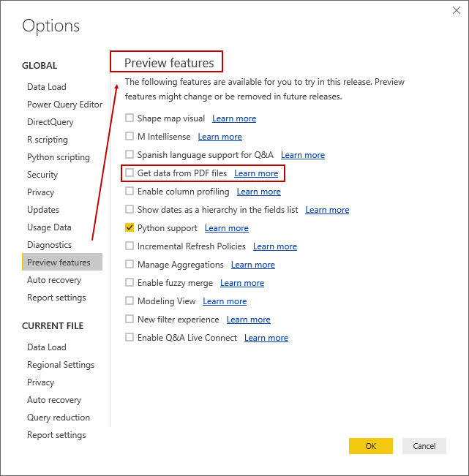The width and height of the screenshot is (469, 476).
Task: Go to Python scripting options
Action: coord(59,157)
